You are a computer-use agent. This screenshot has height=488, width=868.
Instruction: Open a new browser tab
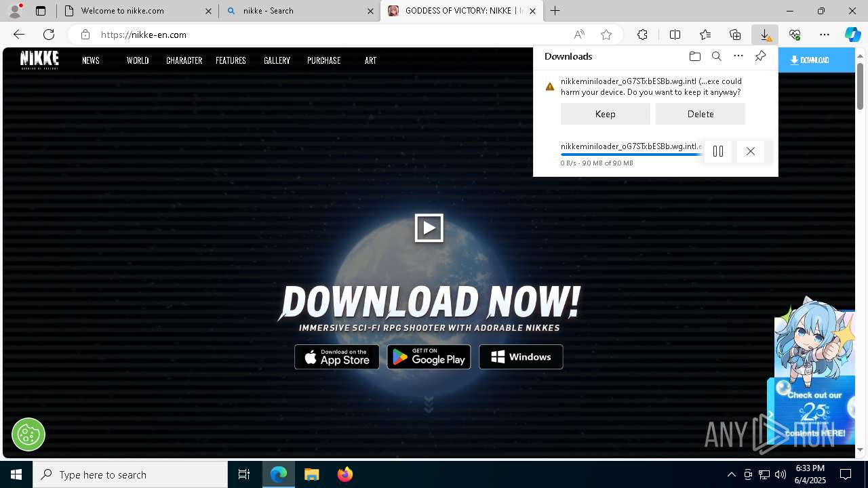[x=555, y=11]
